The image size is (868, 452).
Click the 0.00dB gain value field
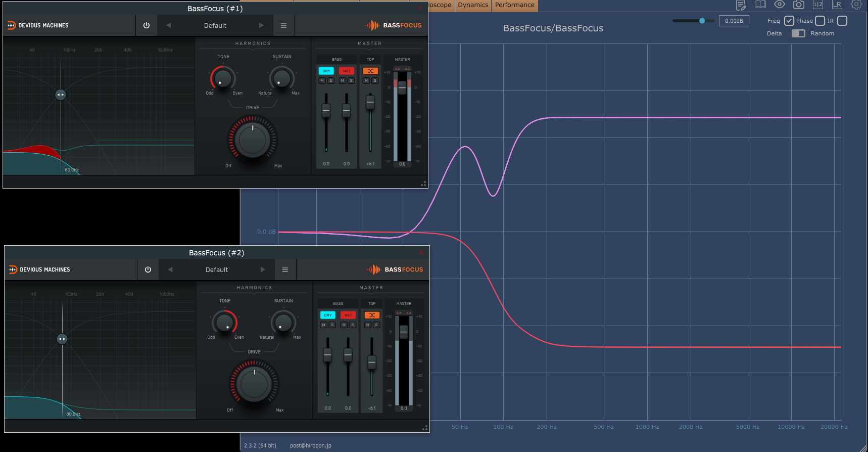pyautogui.click(x=734, y=21)
